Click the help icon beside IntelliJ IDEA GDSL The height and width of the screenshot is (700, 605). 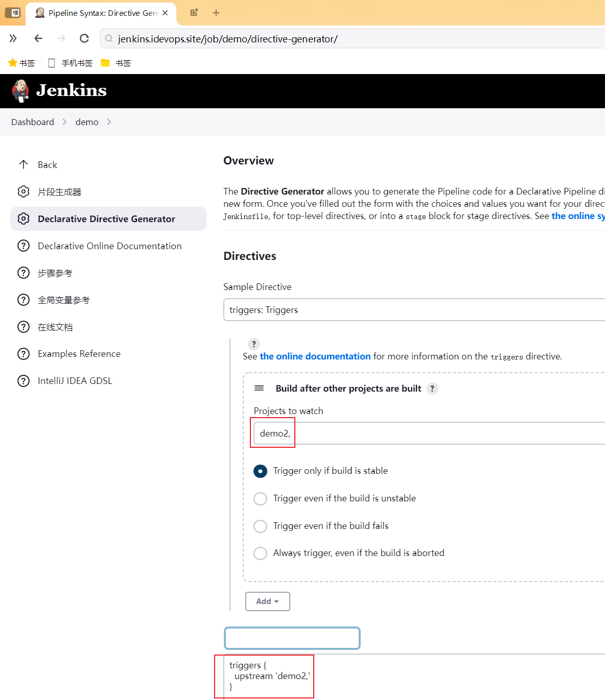(x=24, y=381)
